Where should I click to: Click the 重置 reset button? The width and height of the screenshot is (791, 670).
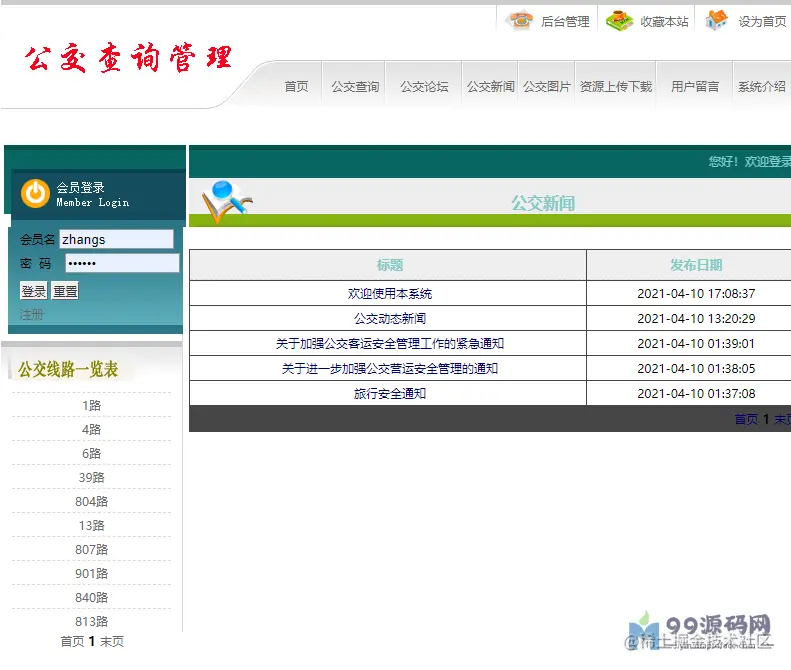(x=65, y=291)
